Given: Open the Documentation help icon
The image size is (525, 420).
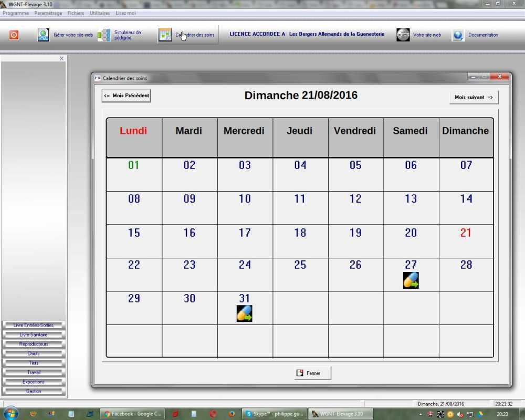Looking at the screenshot, I should pyautogui.click(x=458, y=35).
